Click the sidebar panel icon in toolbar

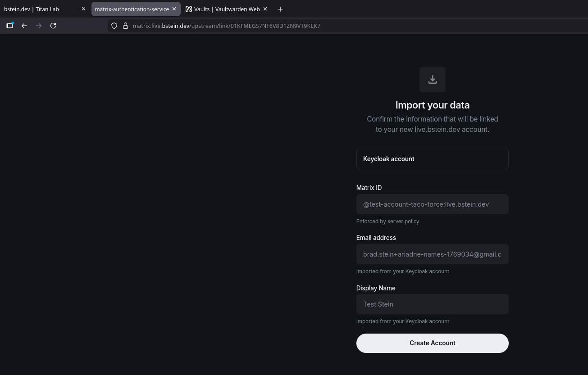[9, 26]
